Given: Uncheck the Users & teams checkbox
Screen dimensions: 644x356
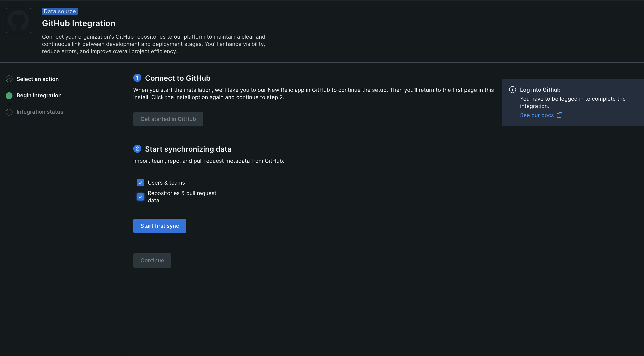Looking at the screenshot, I should pyautogui.click(x=141, y=183).
